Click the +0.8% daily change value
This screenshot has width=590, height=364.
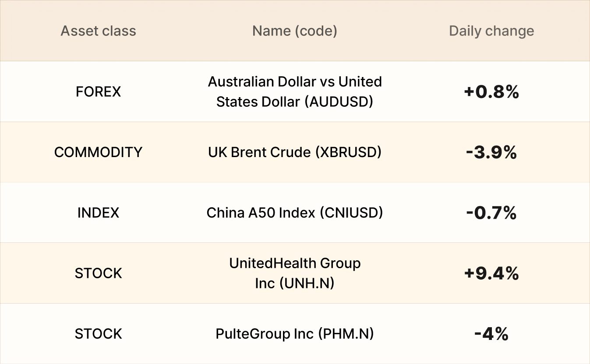(491, 92)
